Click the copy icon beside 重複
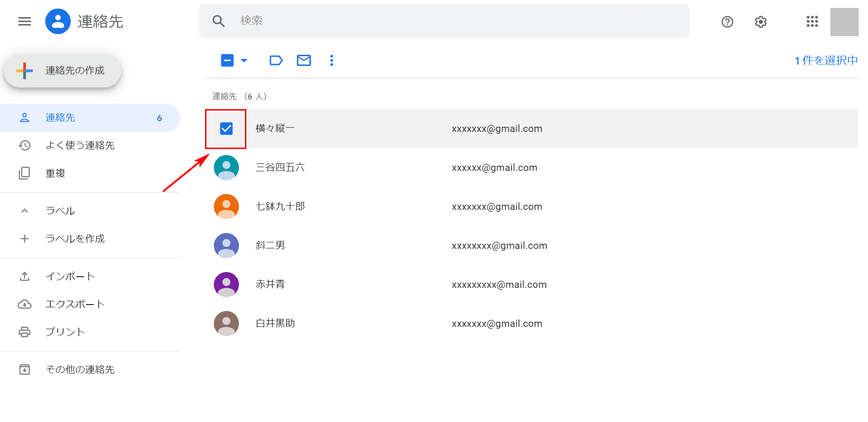 25,174
